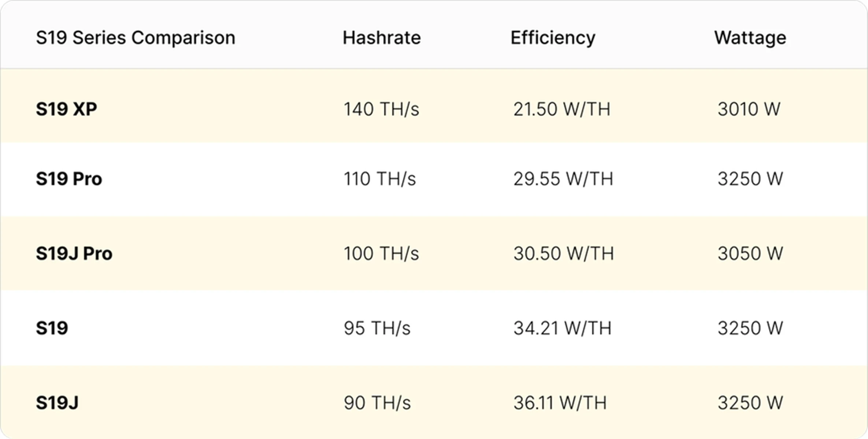Screen dimensions: 868x439
Task: Click the 3010 W wattage value
Action: click(749, 109)
